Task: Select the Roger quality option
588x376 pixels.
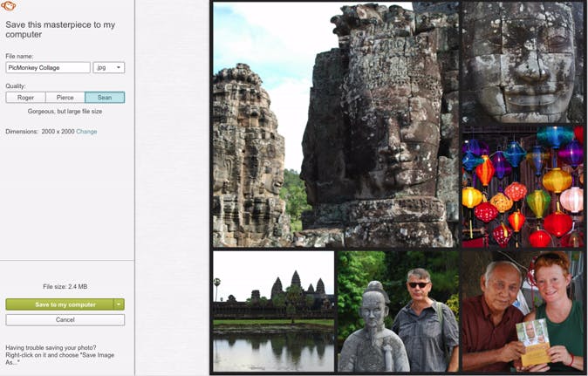Action: [25, 98]
